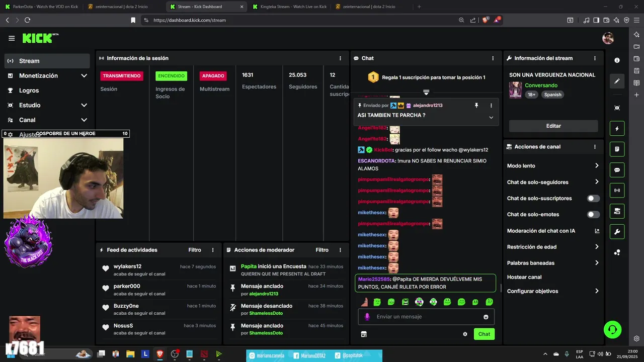Click the microphone icon in message box
Viewport: 644px width, 362px height.
(367, 317)
